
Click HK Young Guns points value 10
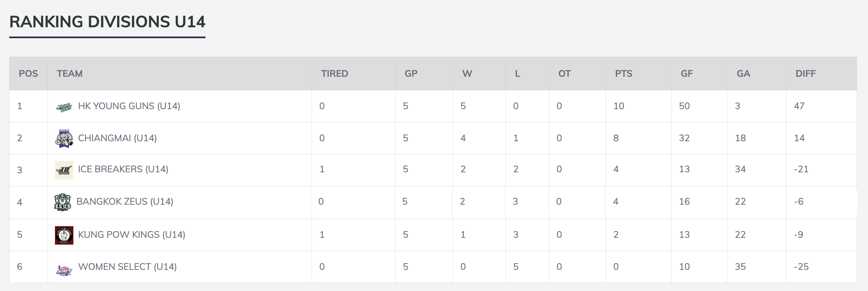coord(618,106)
